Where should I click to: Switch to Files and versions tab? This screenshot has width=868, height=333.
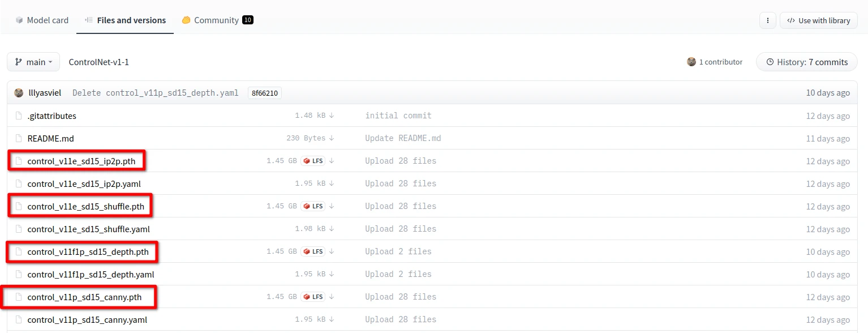[x=125, y=20]
